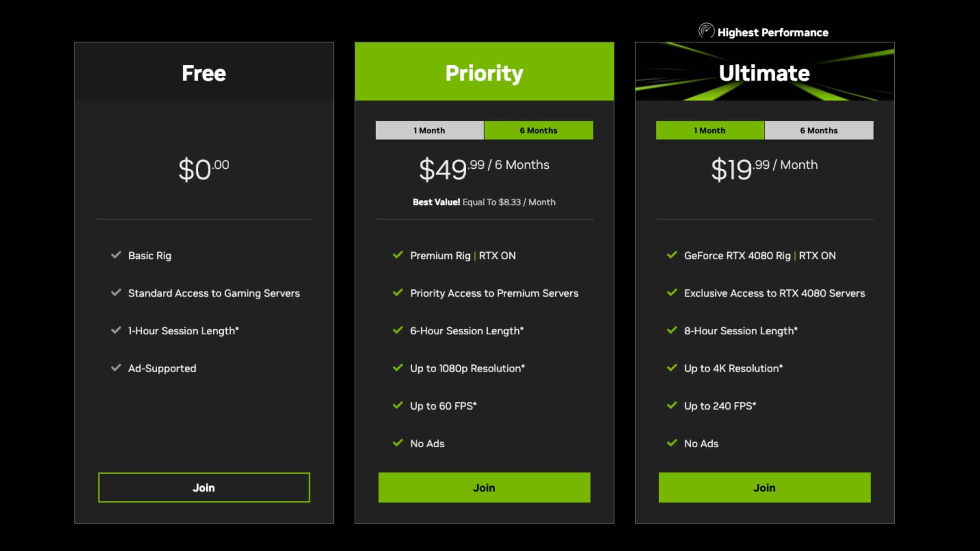This screenshot has height=551, width=980.
Task: Click the Up to 240 FPS checkmark
Action: click(671, 405)
